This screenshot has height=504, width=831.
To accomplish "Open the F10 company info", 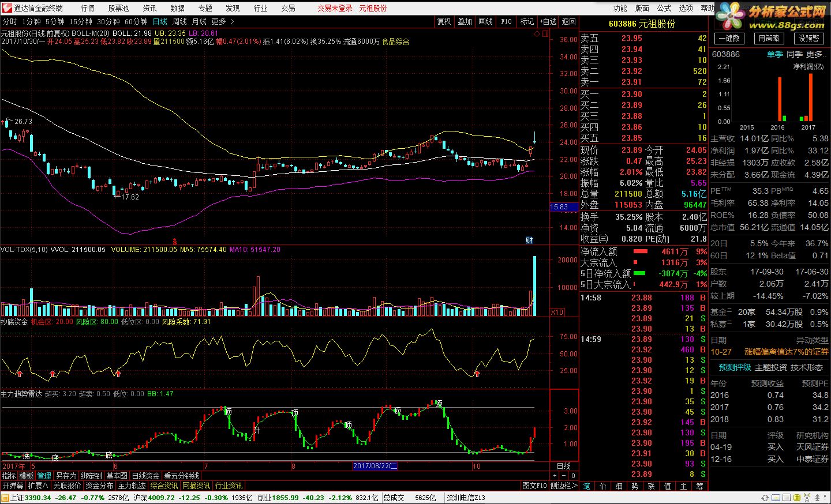I will coord(506,21).
